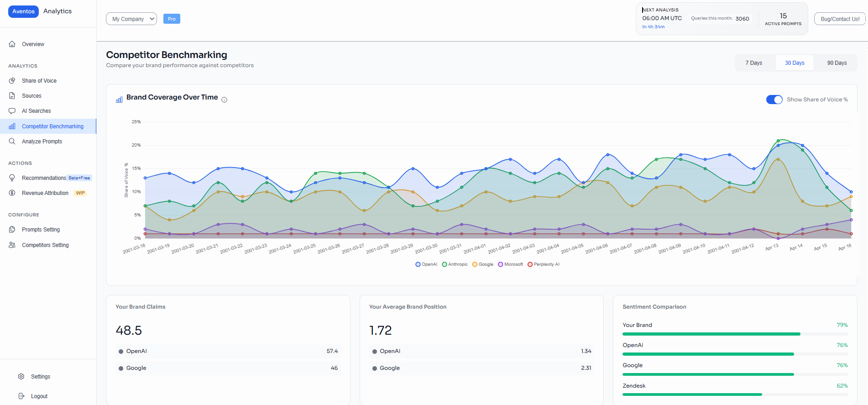Switch to the 7 Days tab
Screen dimensions: 868x405
click(x=754, y=63)
